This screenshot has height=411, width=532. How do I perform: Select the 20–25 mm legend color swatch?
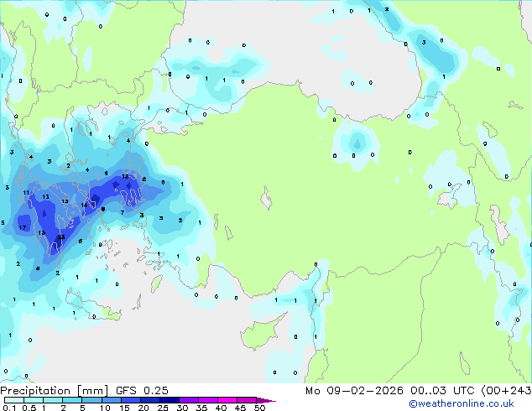pyautogui.click(x=150, y=400)
